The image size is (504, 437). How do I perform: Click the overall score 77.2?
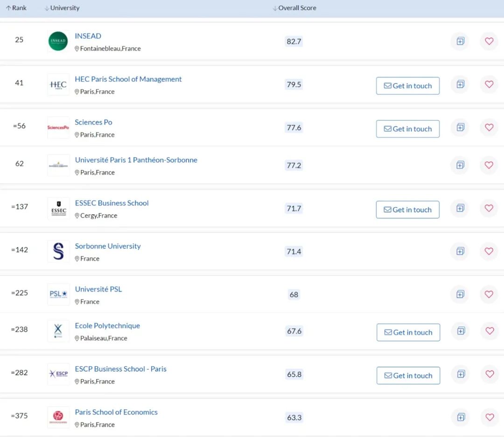294,165
